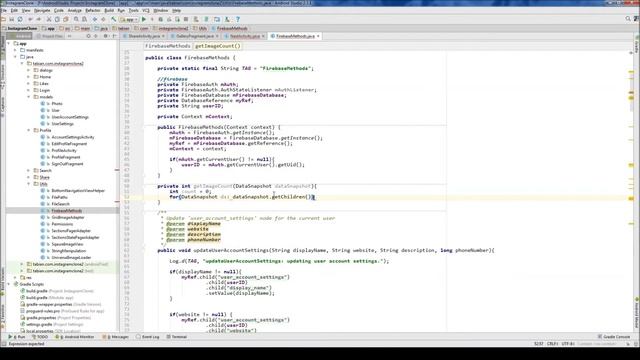Collapse the Gradle Scripts node
The width and height of the screenshot is (640, 360).
(x=9, y=284)
